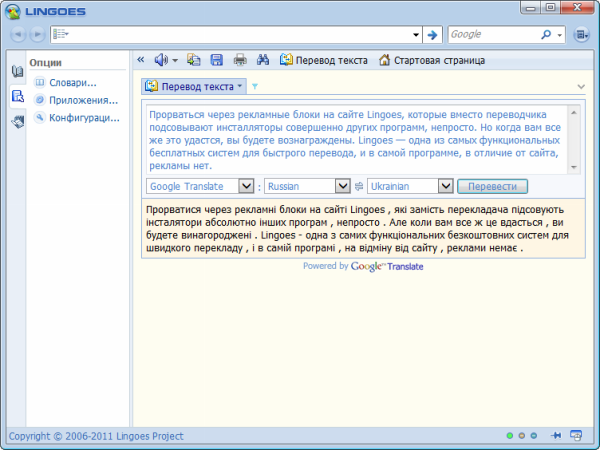Open the Russian source language dropdown

(x=341, y=186)
